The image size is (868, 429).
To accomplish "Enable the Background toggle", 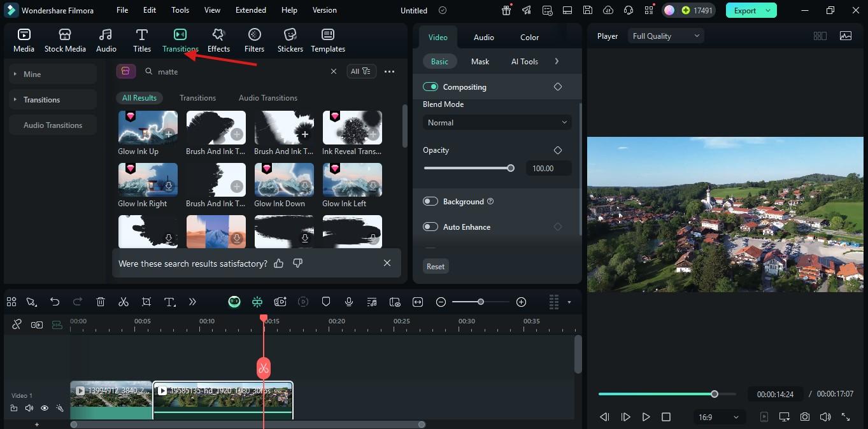I will pyautogui.click(x=430, y=201).
